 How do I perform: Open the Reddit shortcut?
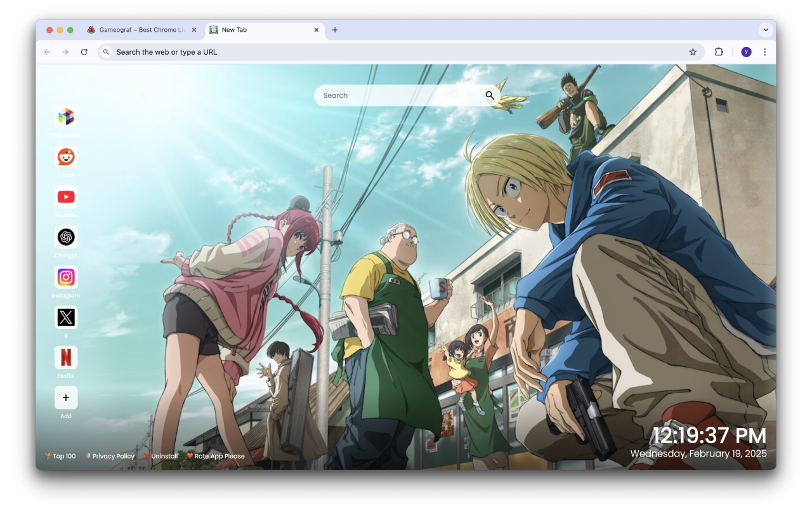tap(66, 156)
